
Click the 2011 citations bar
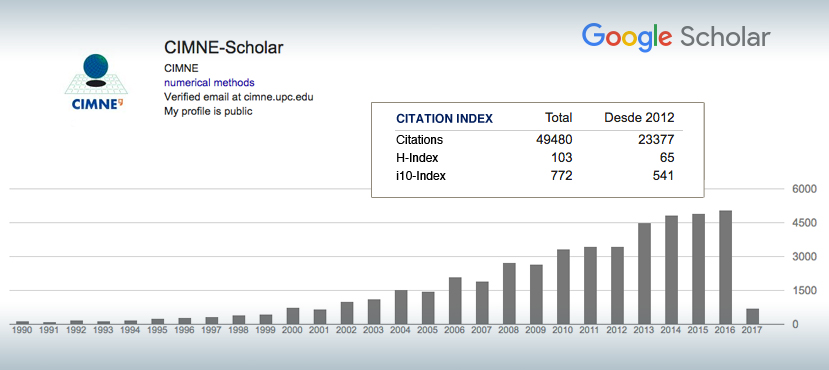pos(591,285)
